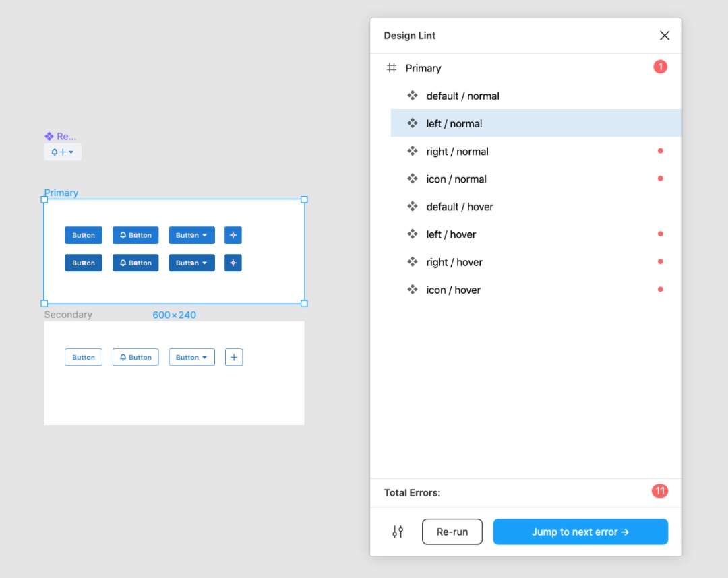Click the dropdown caret in Secondary Button
This screenshot has height=578, width=728.
coord(204,357)
